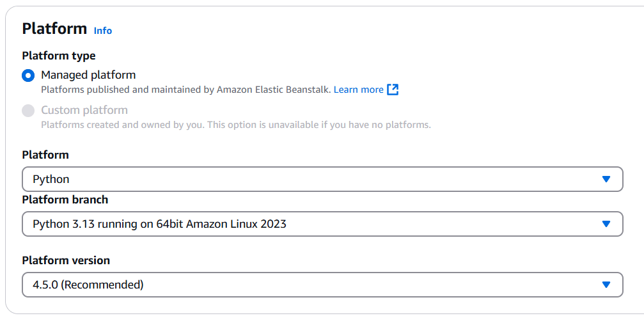Open the Info link beside Platform heading
Image resolution: width=644 pixels, height=325 pixels.
click(x=102, y=31)
